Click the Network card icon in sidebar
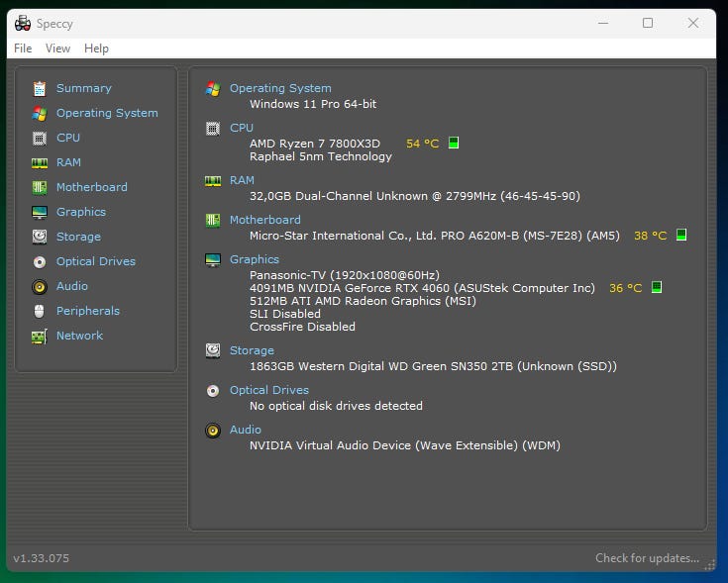Screen dimensions: 728x583 40,337
